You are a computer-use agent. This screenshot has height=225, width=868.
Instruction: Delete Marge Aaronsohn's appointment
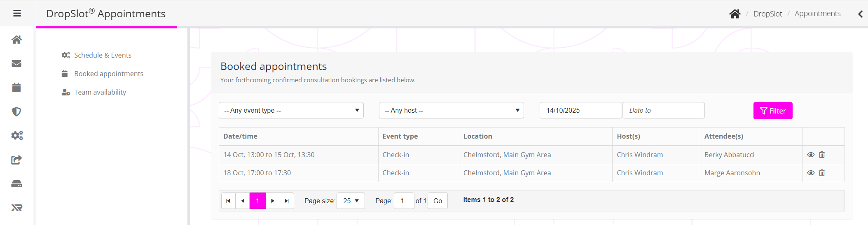[x=822, y=173]
